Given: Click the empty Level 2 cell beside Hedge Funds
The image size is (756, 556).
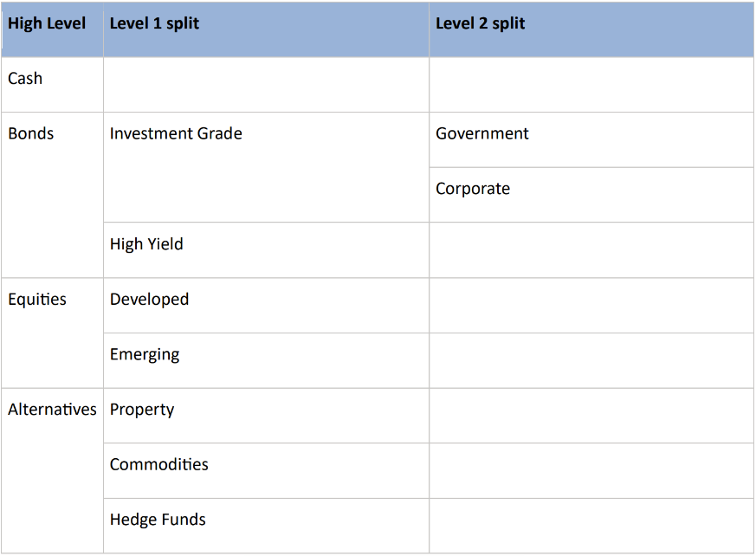Looking at the screenshot, I should (591, 526).
